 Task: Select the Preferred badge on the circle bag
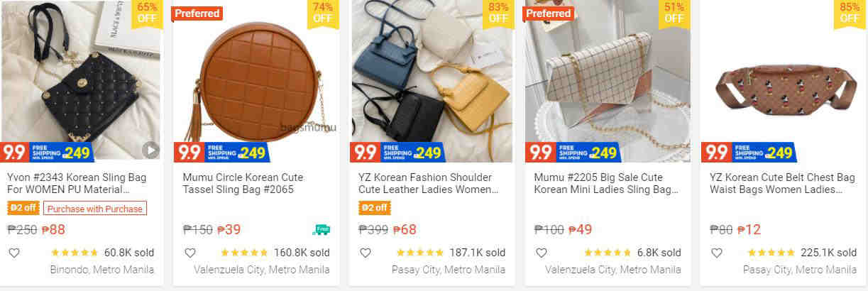[197, 13]
